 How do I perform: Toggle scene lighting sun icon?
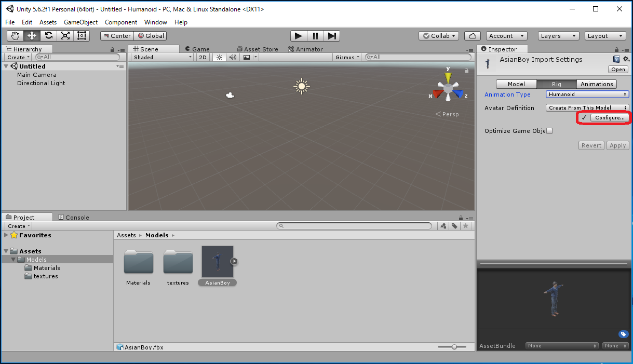click(x=219, y=57)
